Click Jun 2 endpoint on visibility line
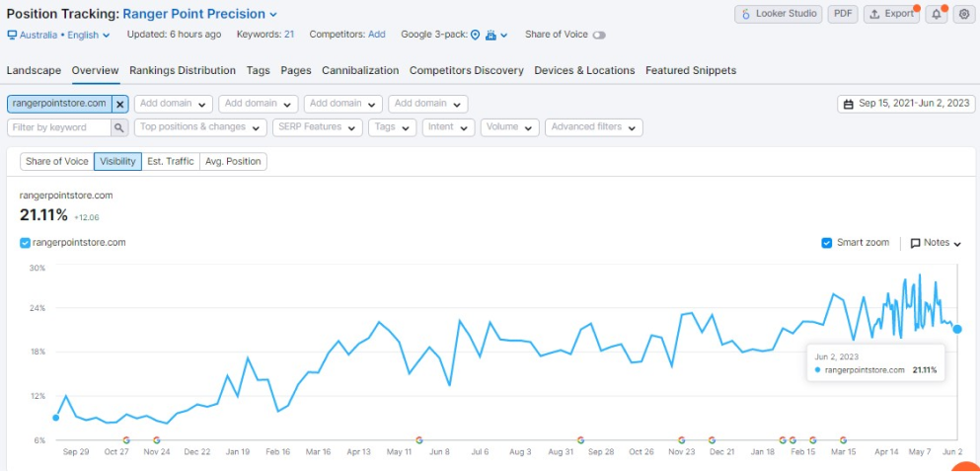Viewport: 980px width, 472px height. coord(957,329)
